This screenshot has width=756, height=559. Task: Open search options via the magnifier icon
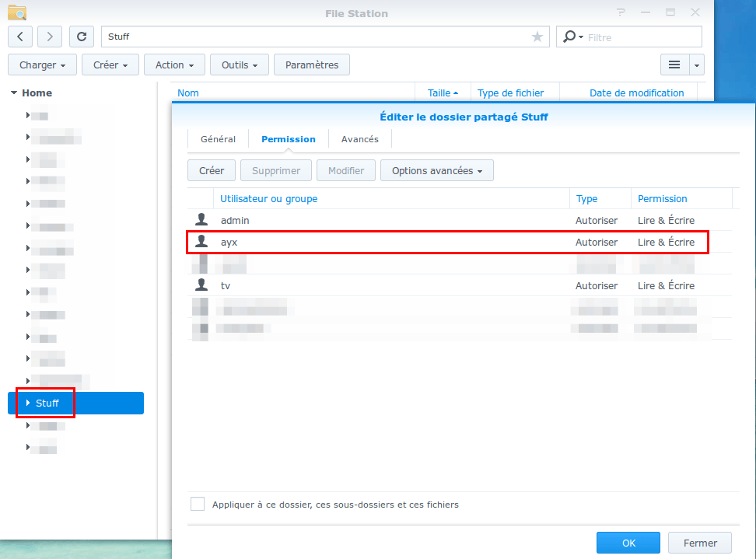pos(572,37)
